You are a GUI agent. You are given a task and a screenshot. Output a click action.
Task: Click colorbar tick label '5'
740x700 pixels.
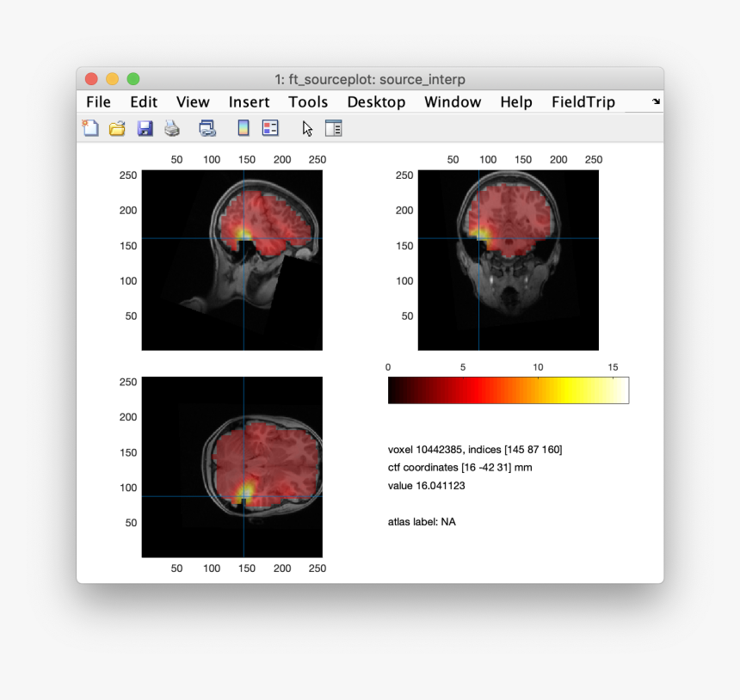point(463,367)
